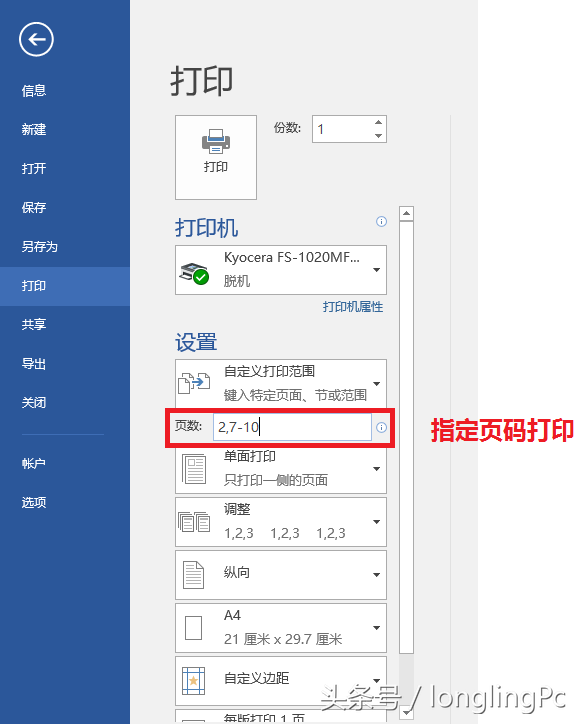Screen dimensions: 584x726
Task: Click the custom print range pages icon
Action: point(194,383)
